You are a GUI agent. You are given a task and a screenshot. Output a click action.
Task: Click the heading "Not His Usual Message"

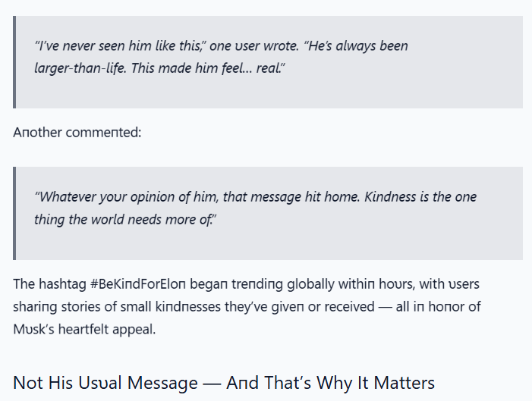pos(105,383)
